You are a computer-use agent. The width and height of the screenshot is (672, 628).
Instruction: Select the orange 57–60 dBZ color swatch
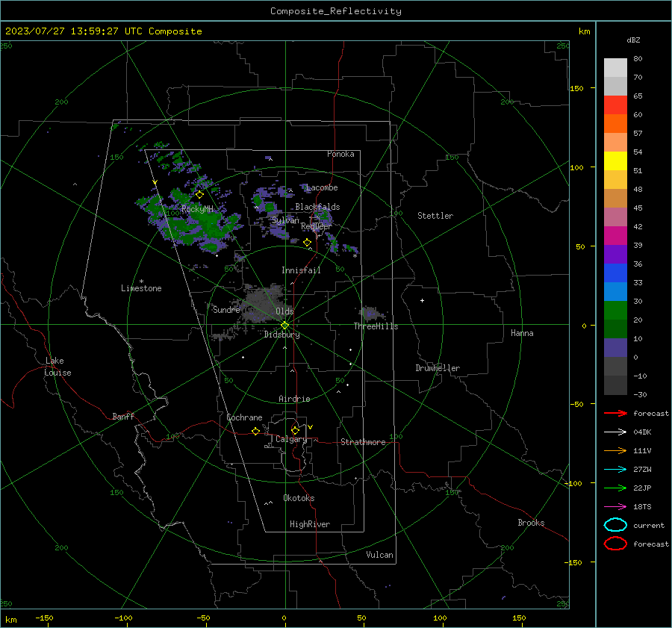[615, 124]
